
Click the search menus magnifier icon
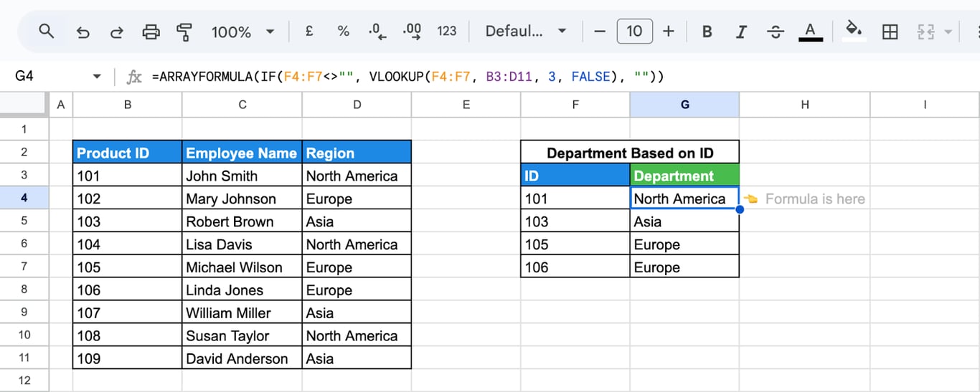point(47,32)
